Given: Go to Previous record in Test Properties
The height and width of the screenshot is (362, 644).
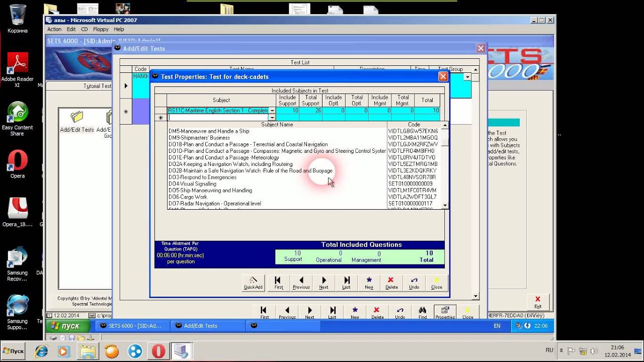Looking at the screenshot, I should (x=301, y=283).
